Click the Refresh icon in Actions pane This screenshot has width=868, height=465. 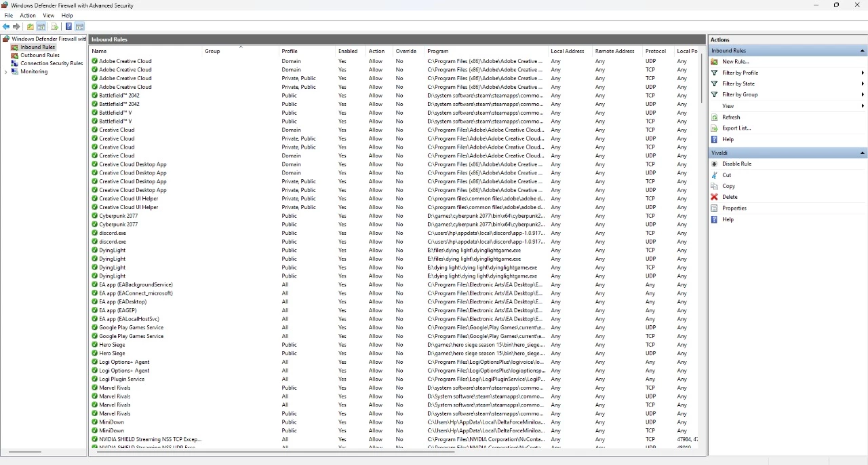(714, 117)
